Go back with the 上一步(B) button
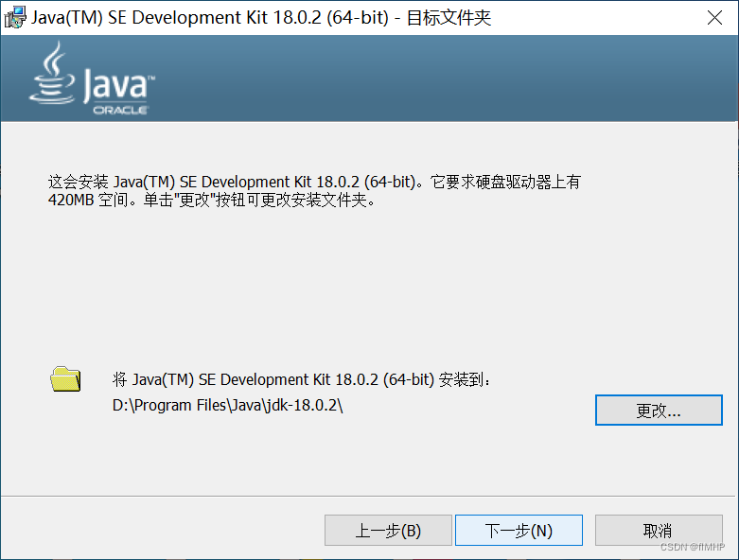739x560 pixels. click(x=388, y=531)
